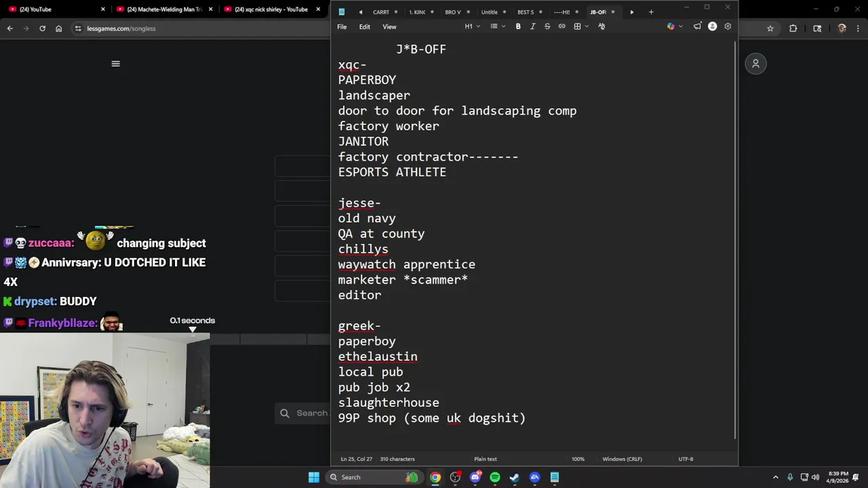Image resolution: width=868 pixels, height=488 pixels.
Task: Open Discord from the taskbar
Action: pyautogui.click(x=475, y=477)
